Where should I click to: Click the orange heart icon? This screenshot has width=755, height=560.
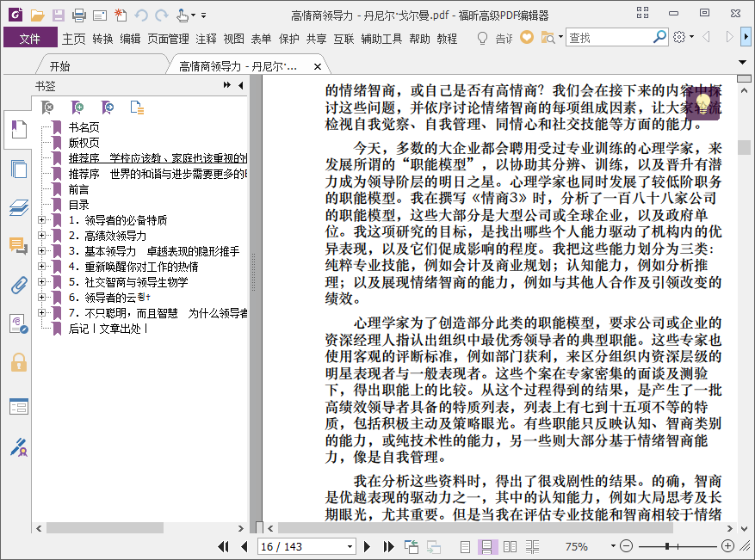tap(527, 38)
